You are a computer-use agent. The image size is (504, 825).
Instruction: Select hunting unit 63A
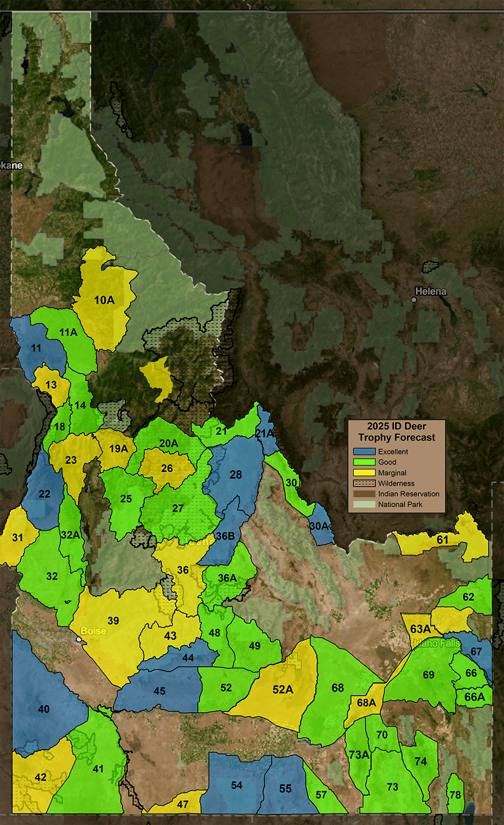coord(420,629)
